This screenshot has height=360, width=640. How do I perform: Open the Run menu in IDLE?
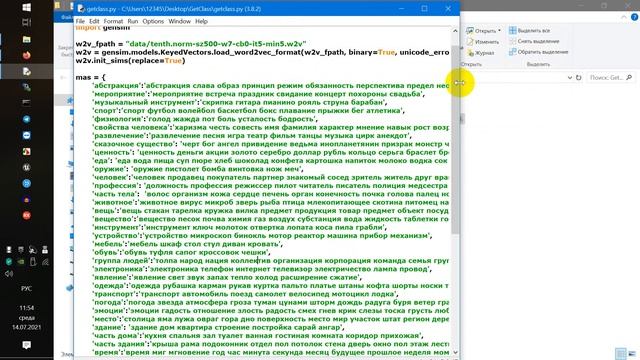(x=133, y=21)
